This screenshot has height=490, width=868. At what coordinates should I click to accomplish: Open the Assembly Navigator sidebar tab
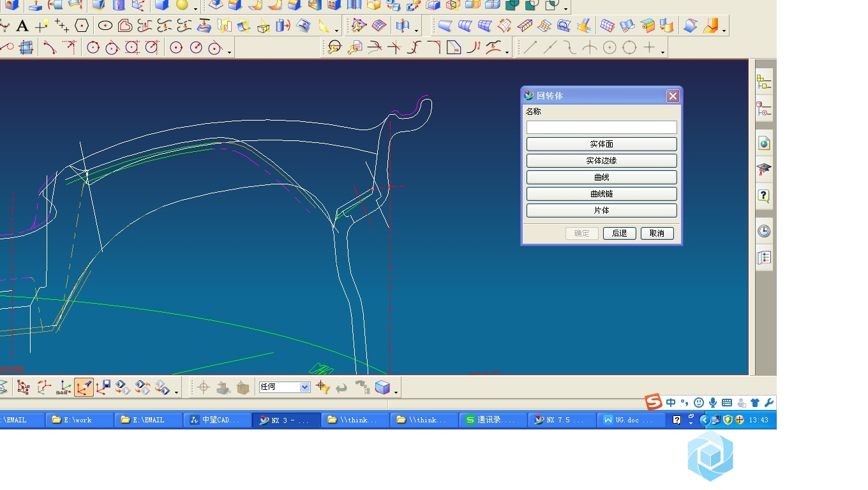(764, 82)
